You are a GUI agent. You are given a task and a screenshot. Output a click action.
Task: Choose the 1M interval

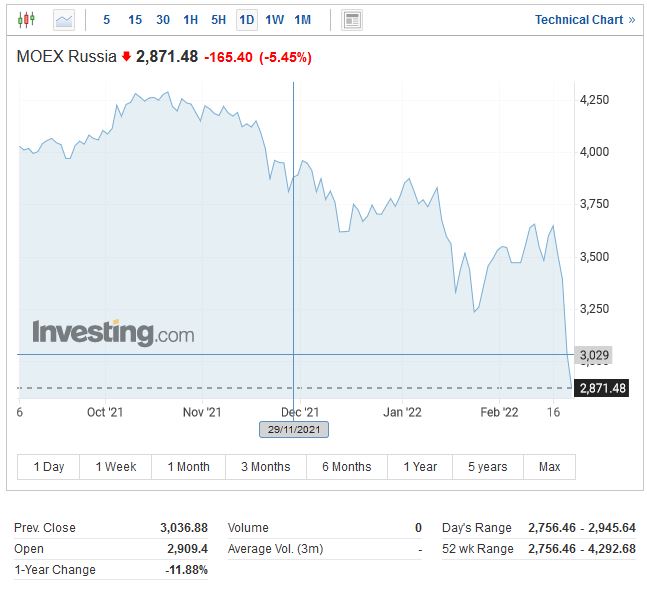click(303, 19)
